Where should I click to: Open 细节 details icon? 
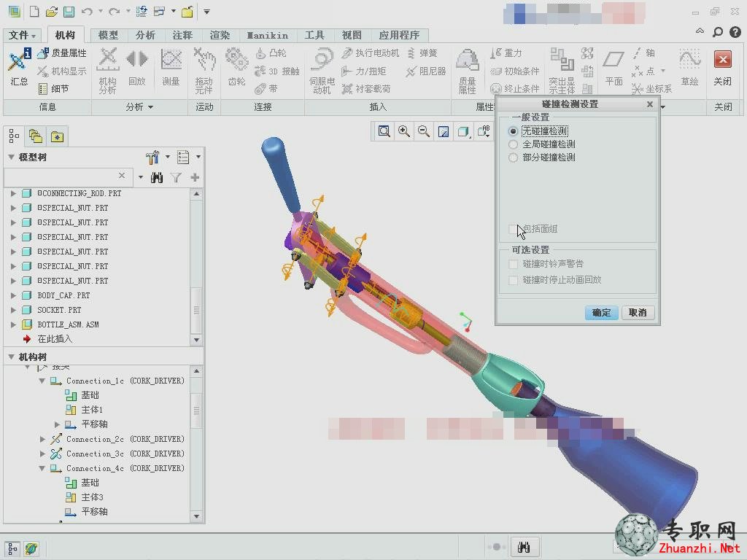tap(43, 89)
